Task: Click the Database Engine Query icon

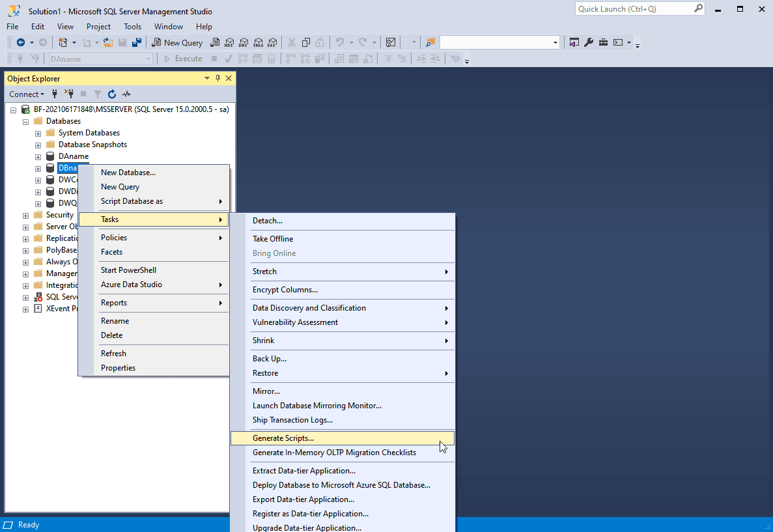Action: coord(215,42)
